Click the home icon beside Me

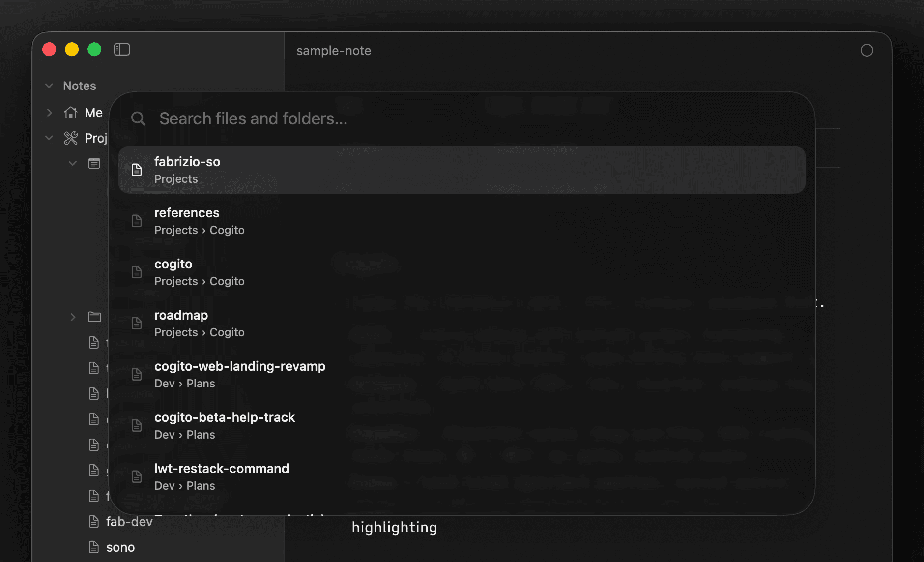71,113
